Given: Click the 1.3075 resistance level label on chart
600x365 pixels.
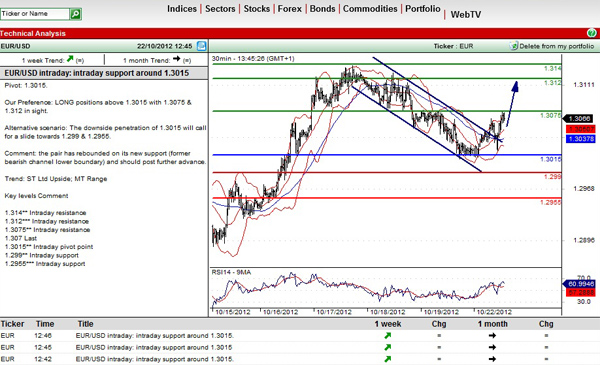Looking at the screenshot, I should click(551, 116).
